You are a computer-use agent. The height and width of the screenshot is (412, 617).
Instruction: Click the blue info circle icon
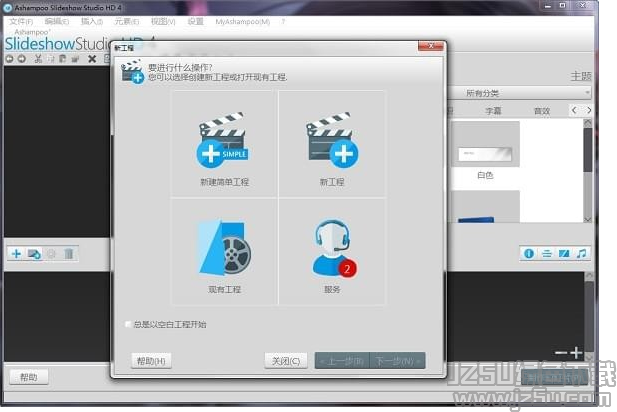pyautogui.click(x=529, y=253)
